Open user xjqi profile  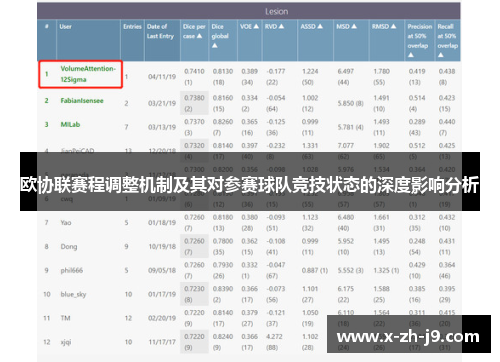[66, 342]
